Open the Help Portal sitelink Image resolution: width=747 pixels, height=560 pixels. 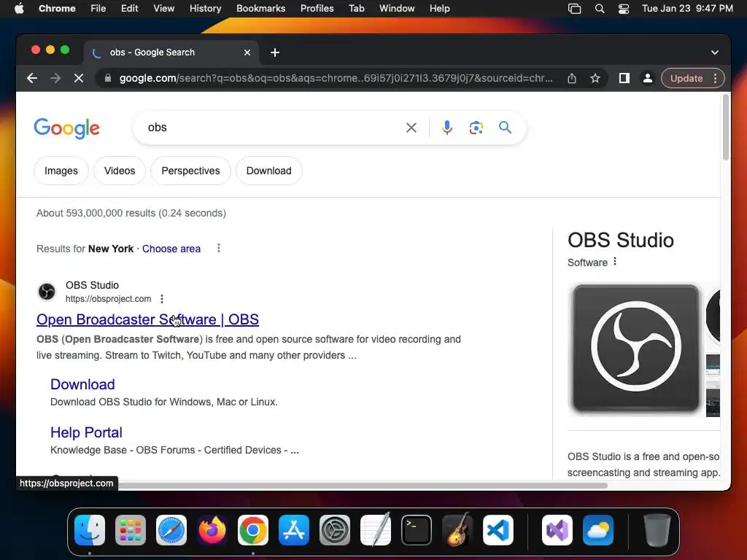86,432
